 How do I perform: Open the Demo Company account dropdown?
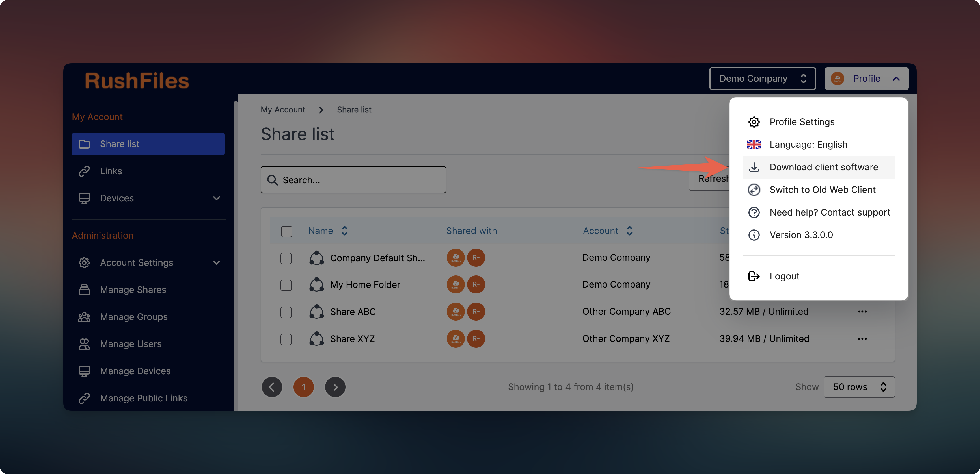(762, 78)
